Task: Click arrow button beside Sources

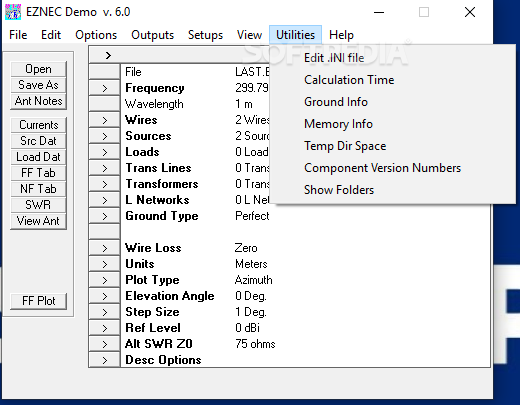Action: click(105, 136)
